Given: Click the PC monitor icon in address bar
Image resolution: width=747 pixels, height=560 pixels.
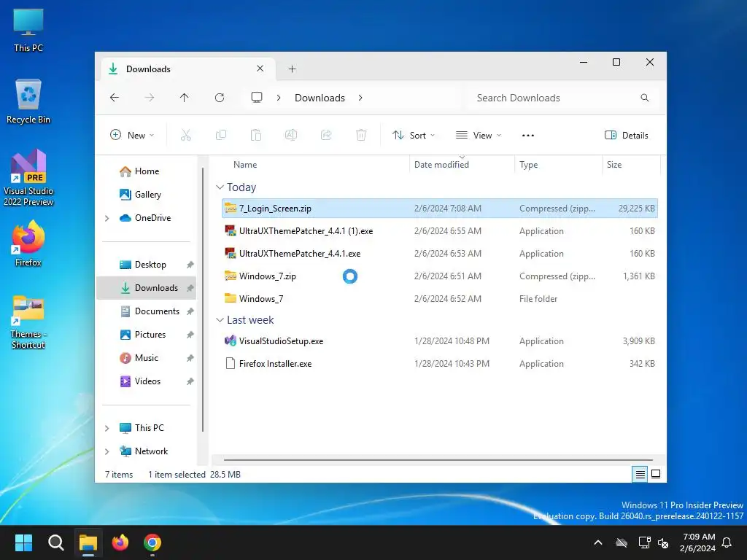Looking at the screenshot, I should [x=257, y=98].
